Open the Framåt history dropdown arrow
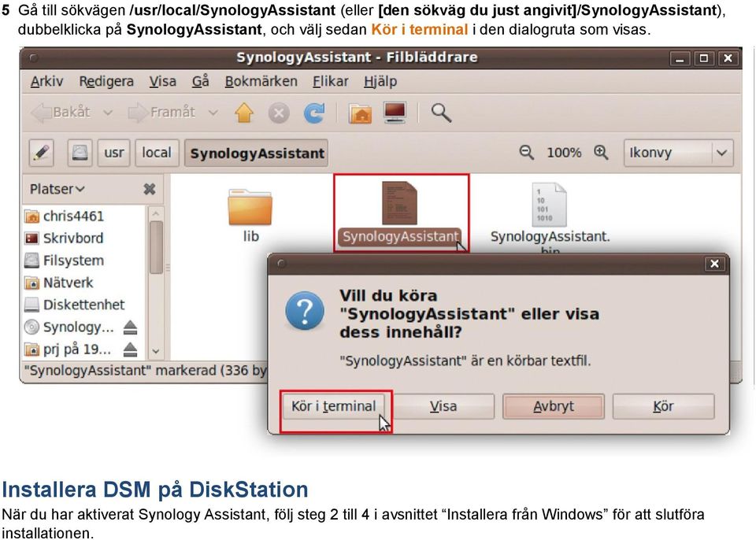756x540 pixels. (x=213, y=113)
